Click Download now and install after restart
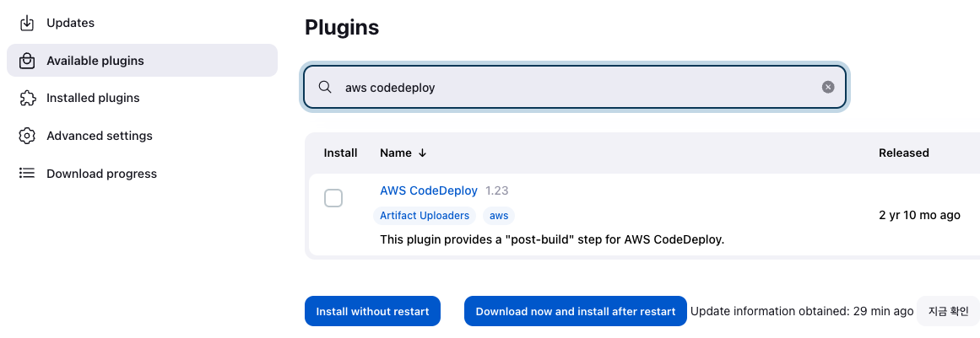The height and width of the screenshot is (338, 980). click(576, 311)
